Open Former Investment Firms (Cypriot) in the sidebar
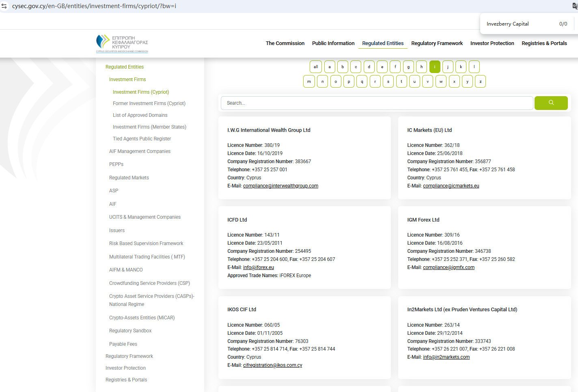Viewport: 578px width, 392px height. pos(149,103)
